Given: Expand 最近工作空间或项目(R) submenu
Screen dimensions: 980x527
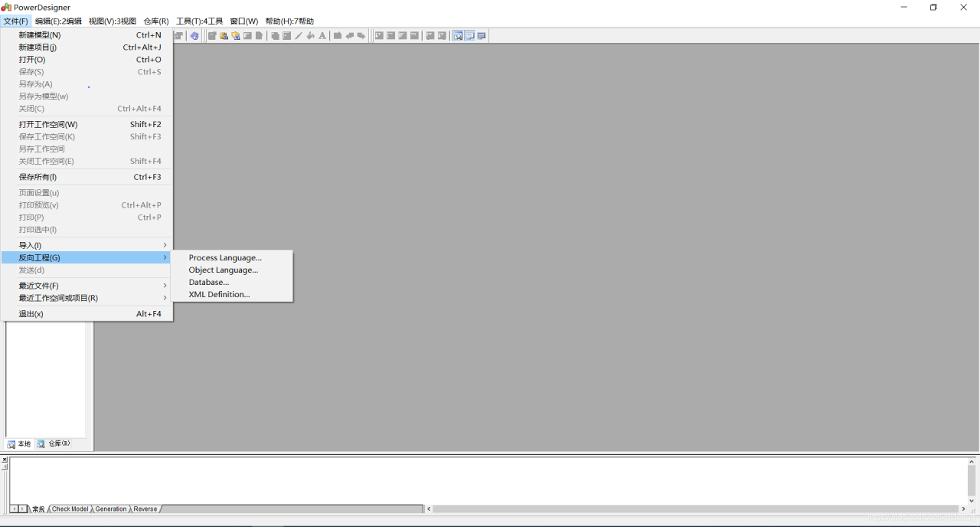Looking at the screenshot, I should (x=87, y=298).
